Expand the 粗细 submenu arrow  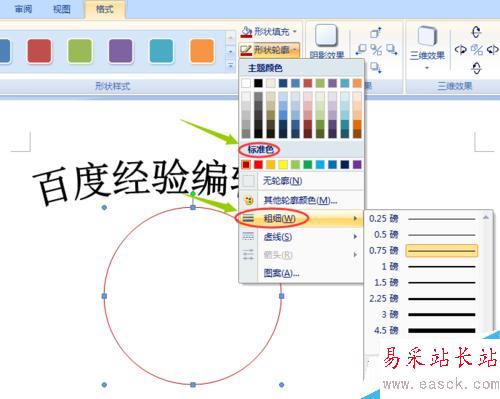click(355, 219)
